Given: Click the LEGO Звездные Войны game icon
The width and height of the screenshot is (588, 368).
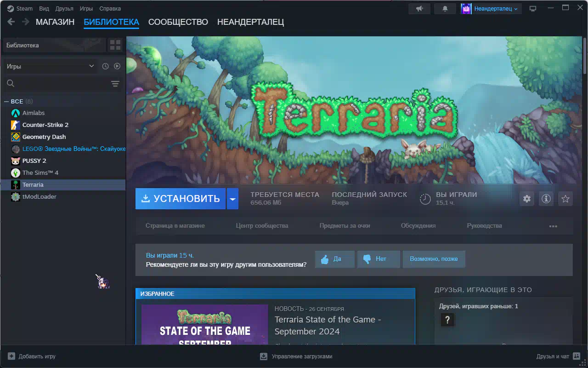Looking at the screenshot, I should tap(16, 149).
